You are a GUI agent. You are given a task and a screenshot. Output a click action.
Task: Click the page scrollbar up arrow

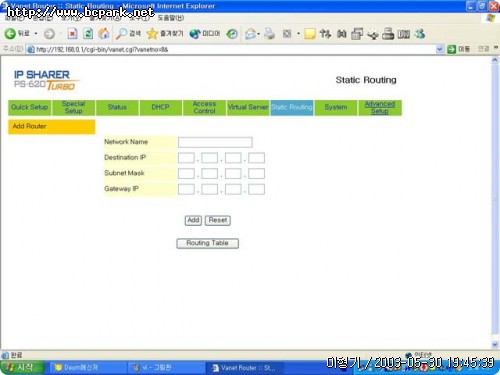click(x=495, y=60)
